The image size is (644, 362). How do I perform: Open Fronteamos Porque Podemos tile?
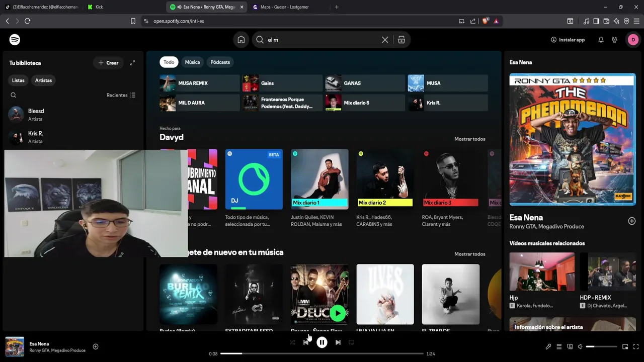point(282,103)
